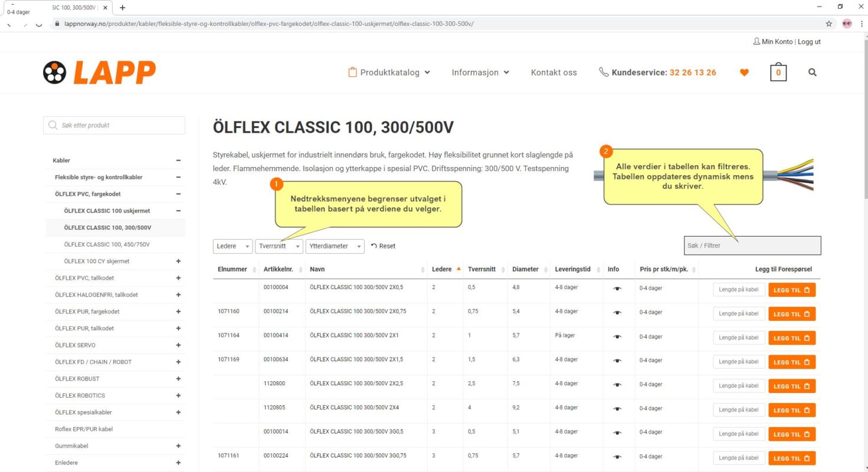The image size is (868, 472).
Task: Expand ÖLFLEX HALOGENFRI, tallkodet
Action: click(178, 295)
